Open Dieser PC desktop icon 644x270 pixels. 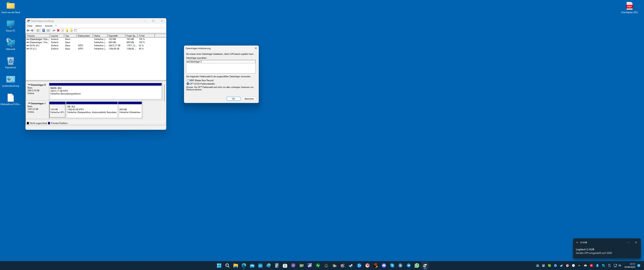(10, 26)
